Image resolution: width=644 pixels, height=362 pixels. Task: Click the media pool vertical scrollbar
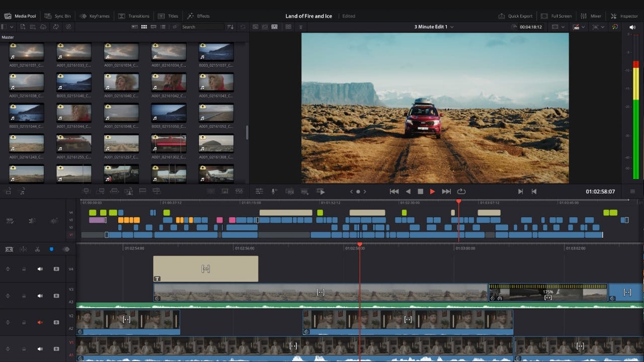pyautogui.click(x=247, y=132)
